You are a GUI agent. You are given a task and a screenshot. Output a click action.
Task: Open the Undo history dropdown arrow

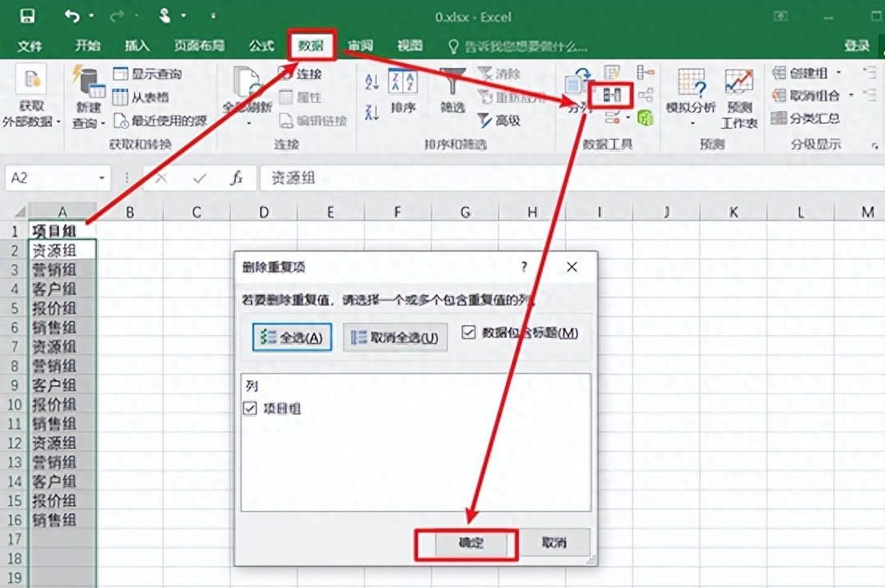click(91, 16)
